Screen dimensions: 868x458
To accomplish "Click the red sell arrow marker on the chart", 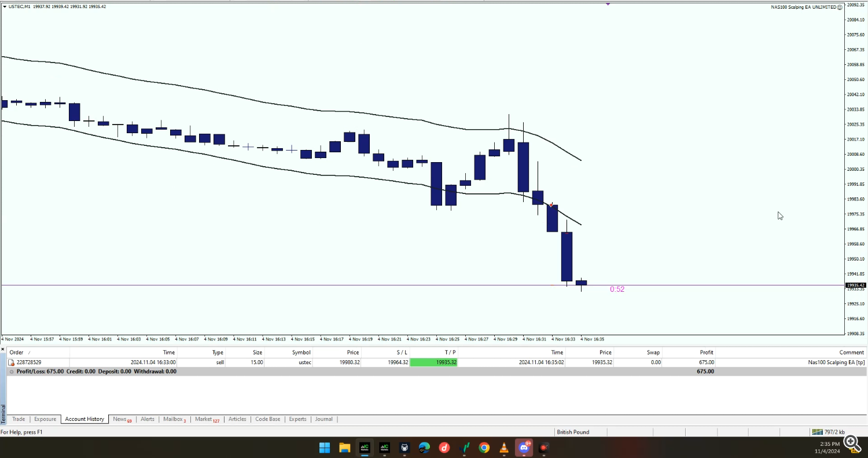I will pyautogui.click(x=551, y=204).
